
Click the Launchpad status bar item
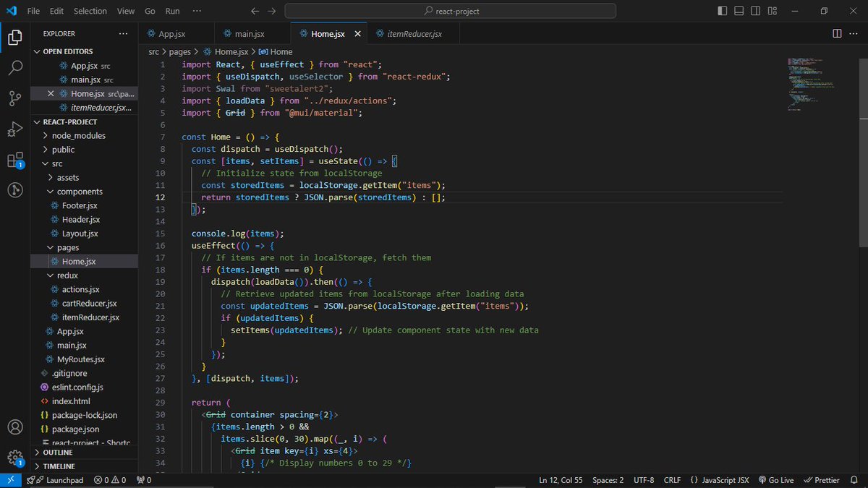point(55,480)
